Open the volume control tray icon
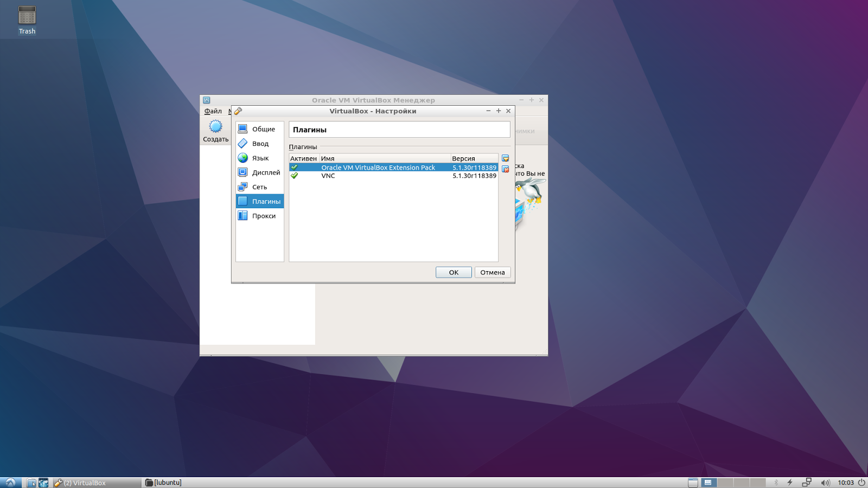This screenshot has width=868, height=488. click(825, 483)
